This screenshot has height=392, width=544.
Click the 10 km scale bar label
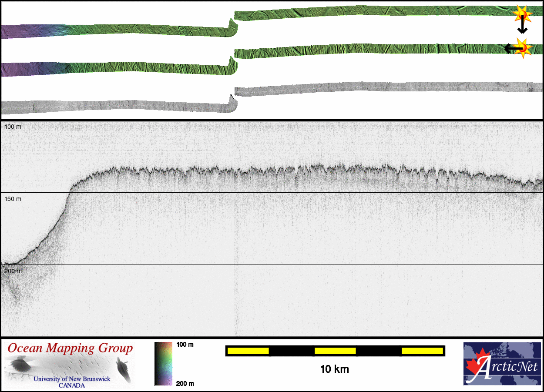tap(334, 369)
